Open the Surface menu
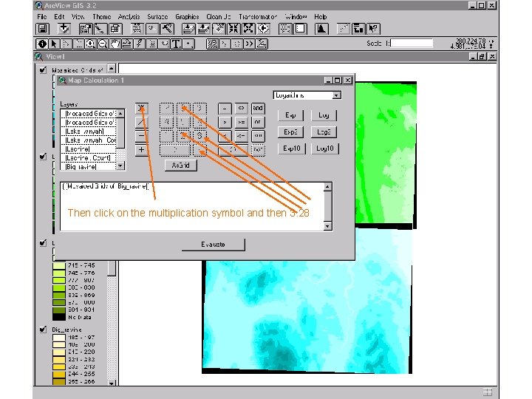This screenshot has height=399, width=532. (157, 16)
